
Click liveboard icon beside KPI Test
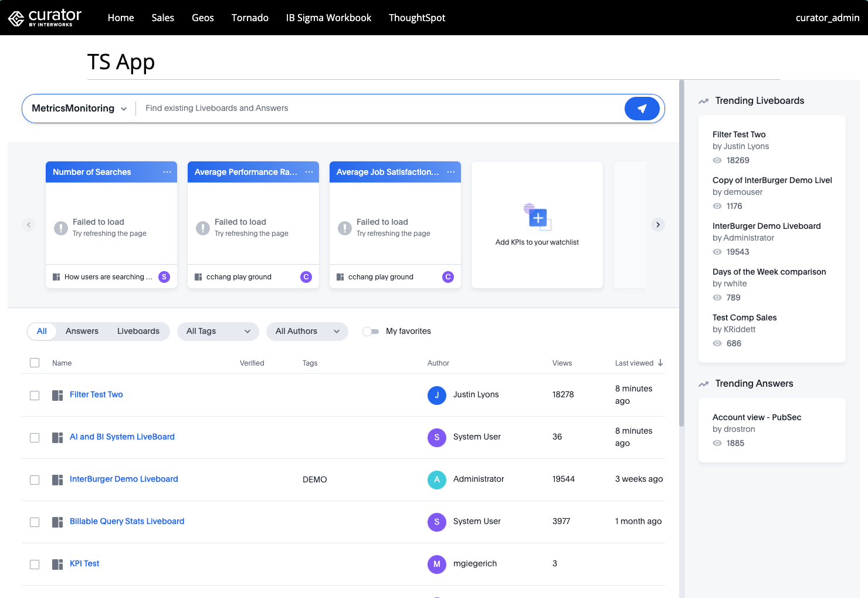[x=57, y=565]
